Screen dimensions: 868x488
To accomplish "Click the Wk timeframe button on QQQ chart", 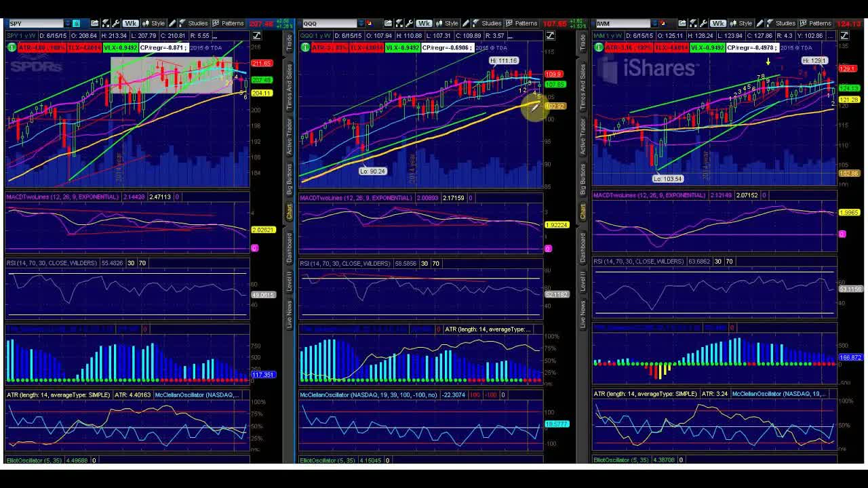I will click(x=425, y=23).
